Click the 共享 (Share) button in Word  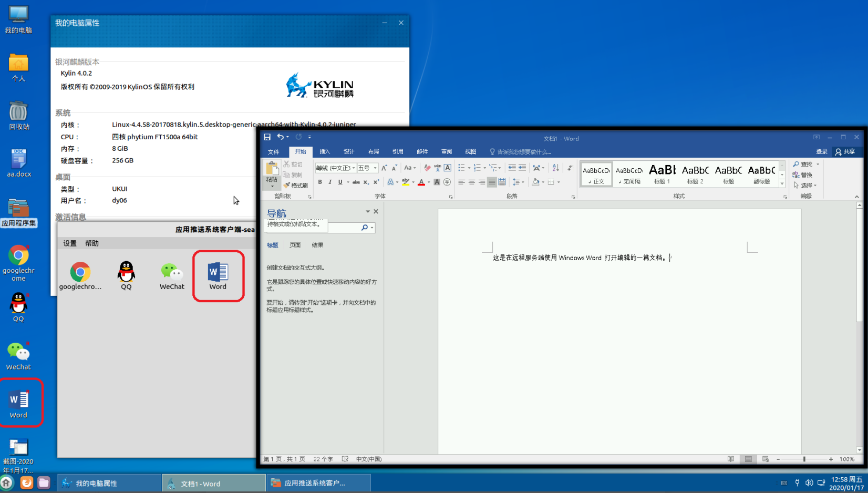click(845, 151)
